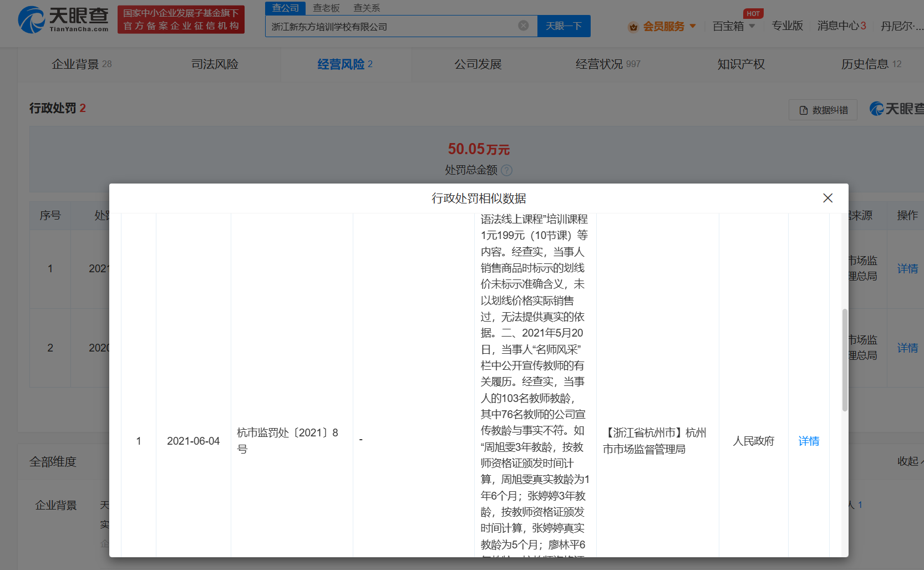
Task: Click the help icon beside 处罚总金额
Action: pyautogui.click(x=506, y=170)
